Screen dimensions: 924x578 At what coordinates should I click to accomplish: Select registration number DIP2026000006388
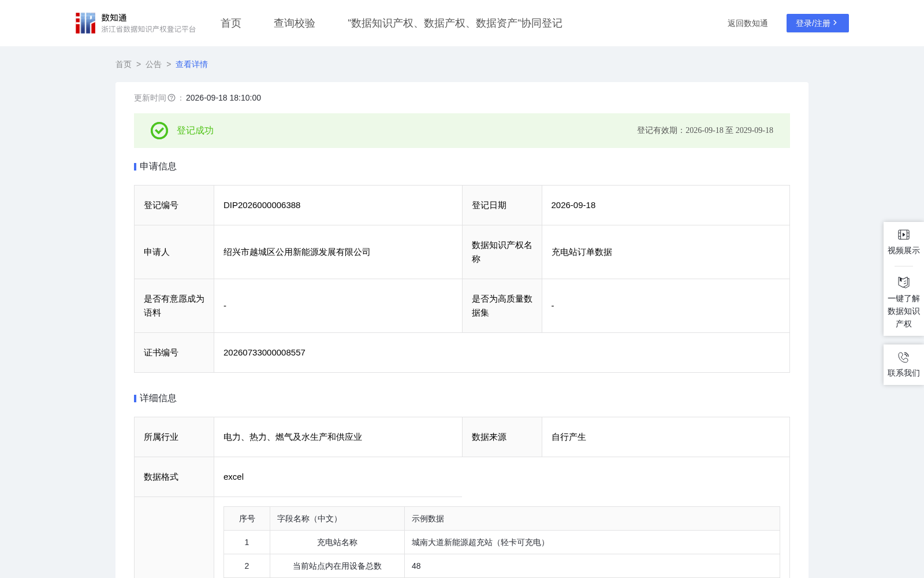point(262,205)
